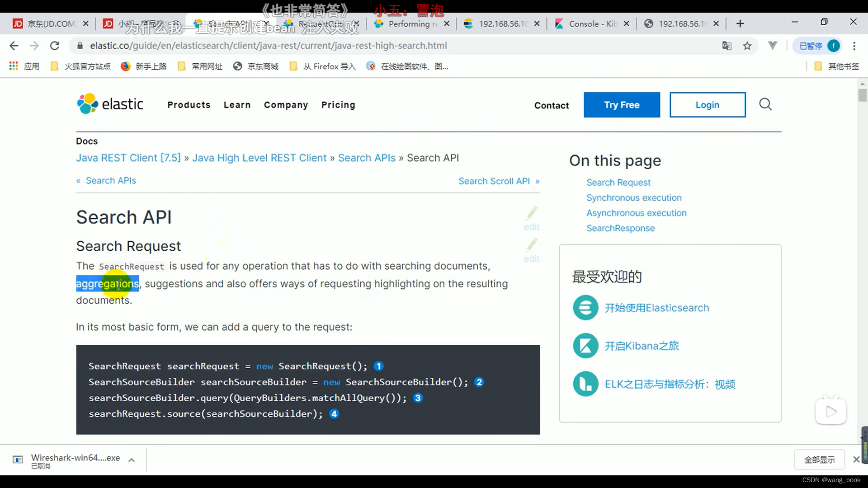Click the page vertical scrollbar thumb
The width and height of the screenshot is (868, 488).
[863, 95]
